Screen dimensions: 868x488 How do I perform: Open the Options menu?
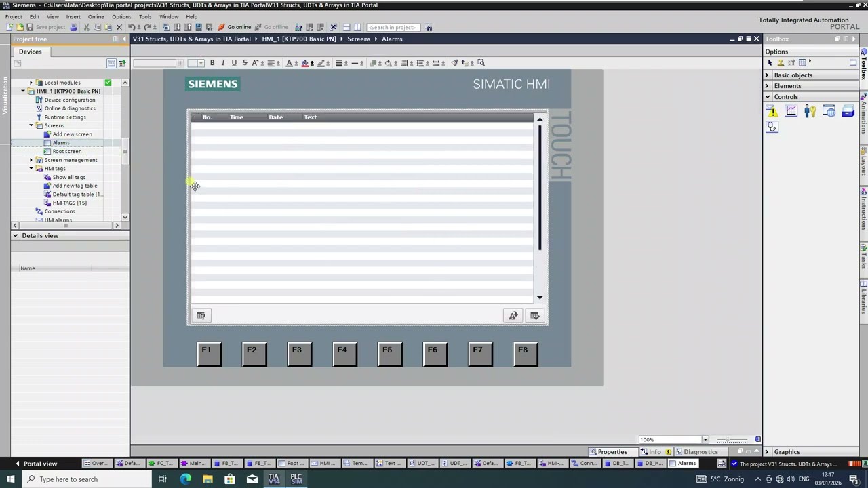pyautogui.click(x=121, y=16)
